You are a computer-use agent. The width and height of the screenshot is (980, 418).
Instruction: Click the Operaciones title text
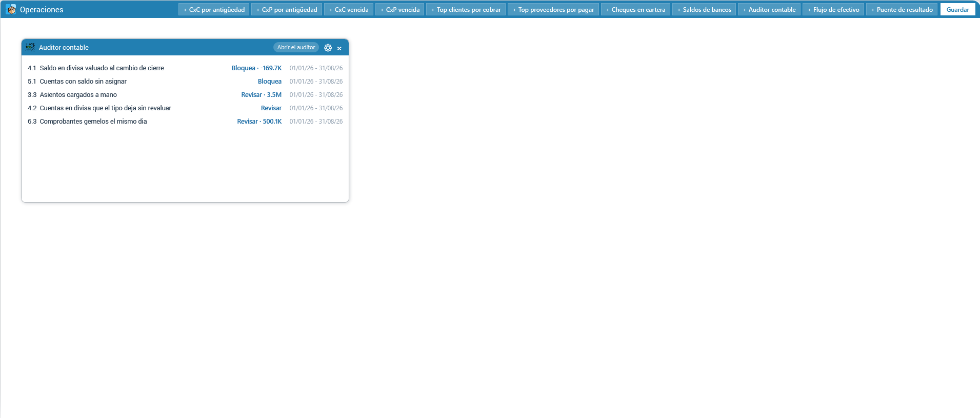[42, 10]
